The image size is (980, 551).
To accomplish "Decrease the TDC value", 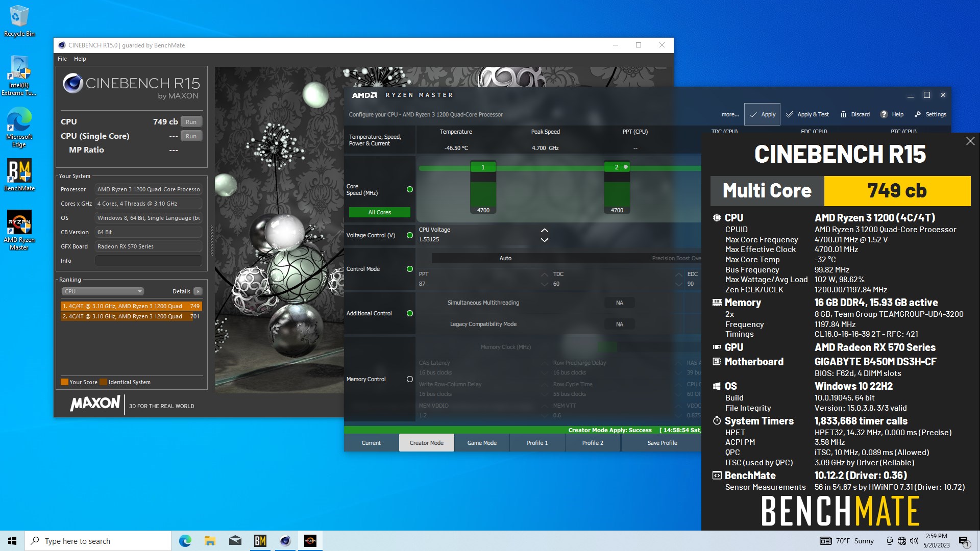I will tap(679, 284).
